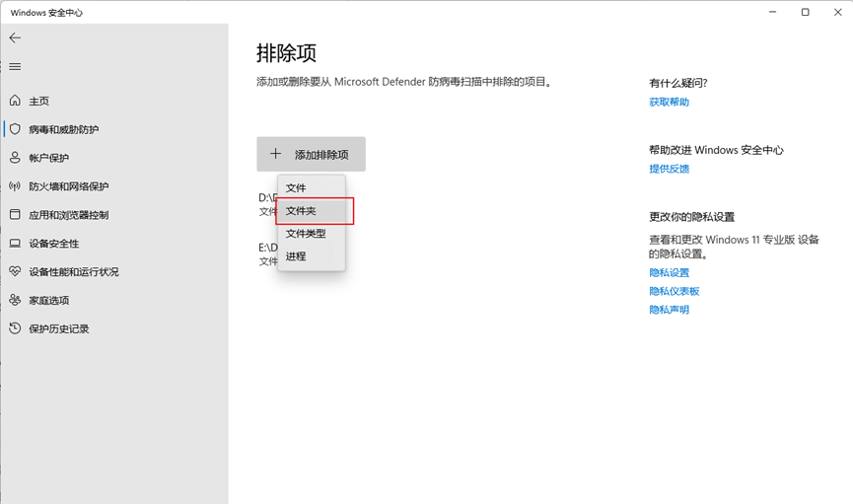853x504 pixels.
Task: Open the 隐私仪表板 link
Action: [674, 291]
